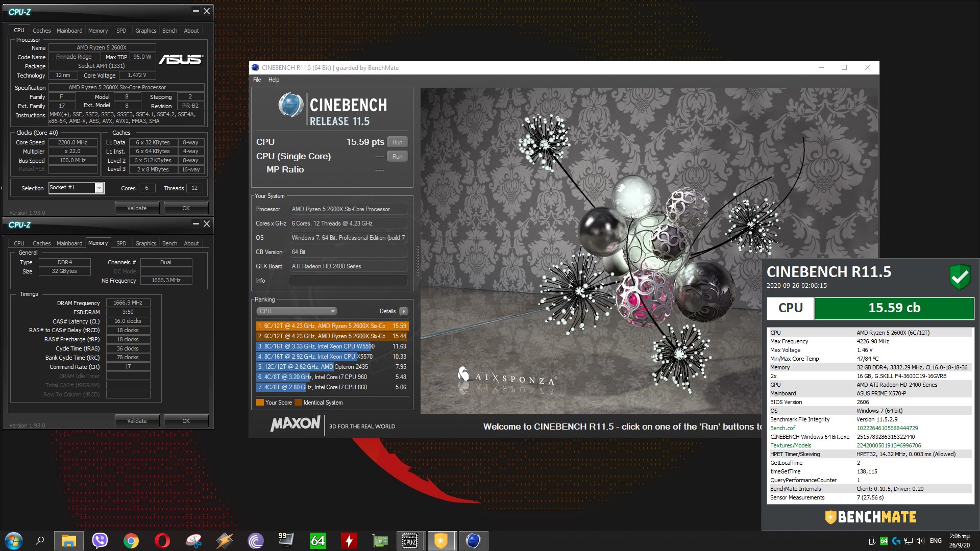
Task: Click the AIDA64 system tray icon
Action: (884, 541)
